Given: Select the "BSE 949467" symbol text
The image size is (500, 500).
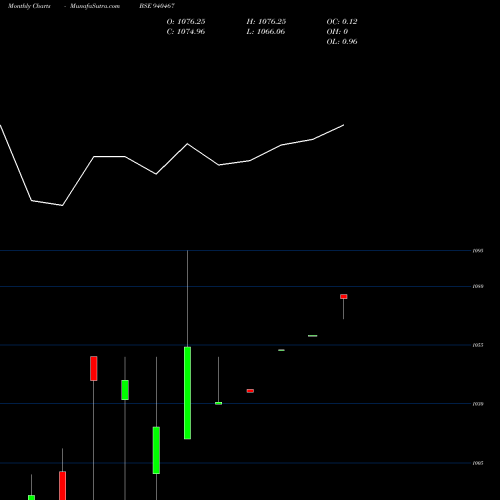Looking at the screenshot, I should [157, 6].
